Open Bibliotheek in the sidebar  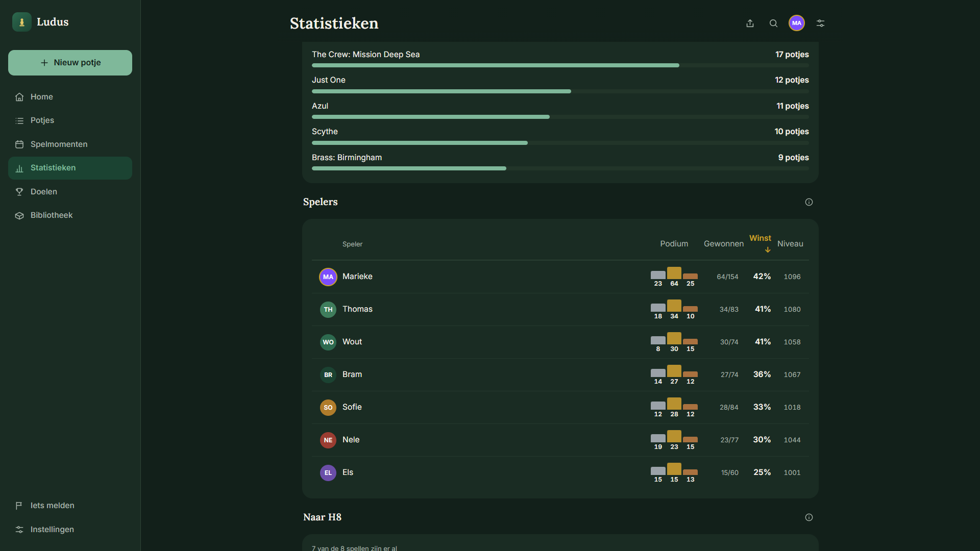pyautogui.click(x=70, y=215)
